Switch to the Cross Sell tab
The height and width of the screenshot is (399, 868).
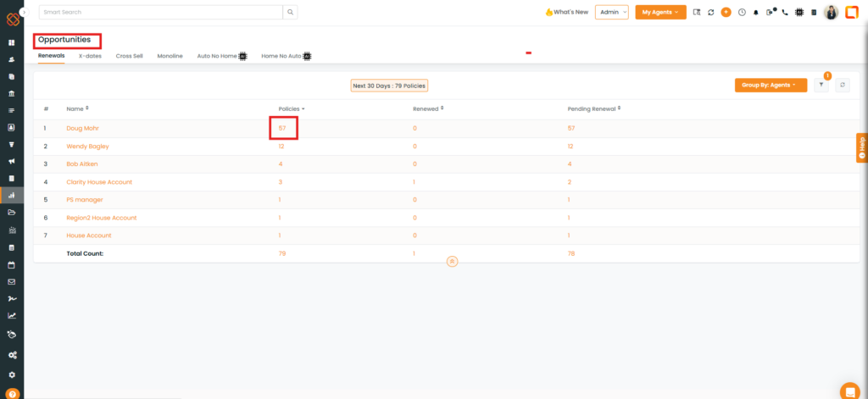[129, 56]
